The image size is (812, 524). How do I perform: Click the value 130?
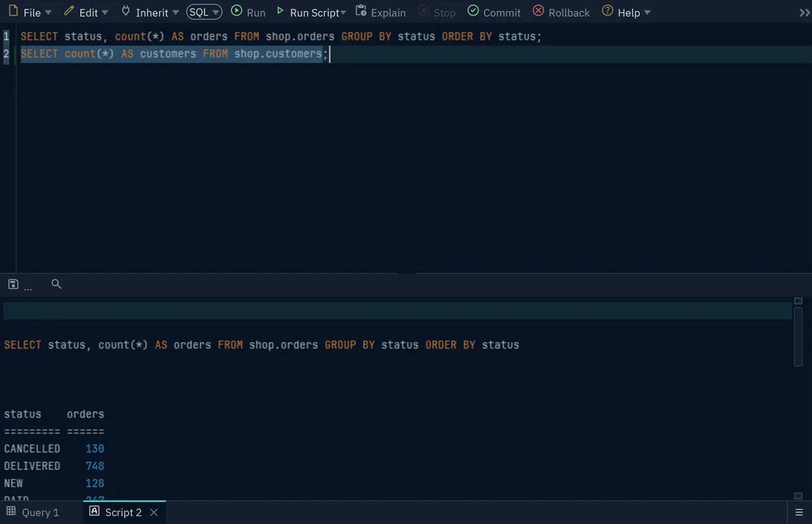pos(95,448)
